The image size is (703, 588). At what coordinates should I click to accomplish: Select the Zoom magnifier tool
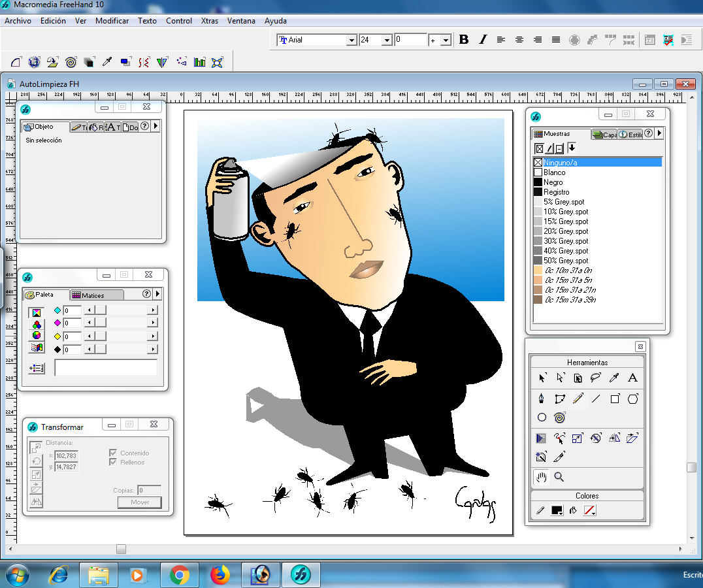pos(559,477)
